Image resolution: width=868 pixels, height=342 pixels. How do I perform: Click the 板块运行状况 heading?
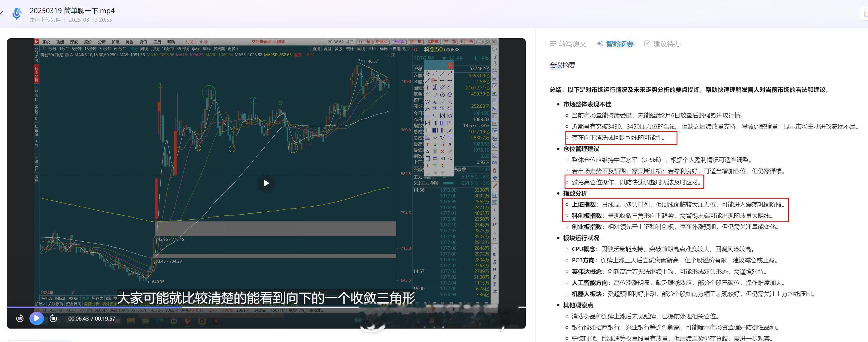[x=581, y=238]
